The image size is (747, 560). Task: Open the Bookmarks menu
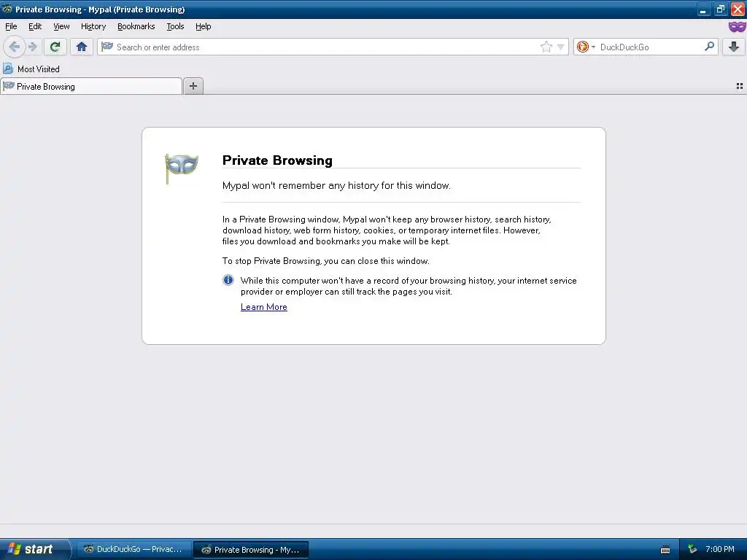[136, 26]
